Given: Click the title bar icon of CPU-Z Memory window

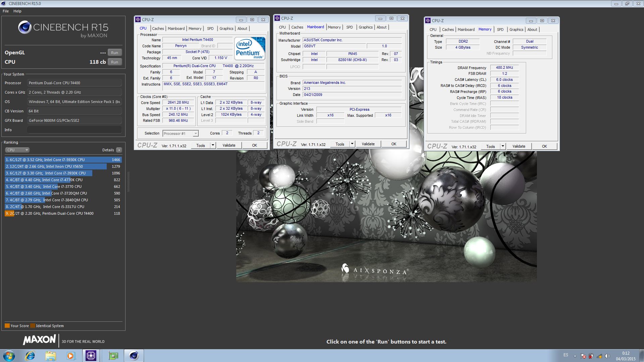Looking at the screenshot, I should [428, 20].
